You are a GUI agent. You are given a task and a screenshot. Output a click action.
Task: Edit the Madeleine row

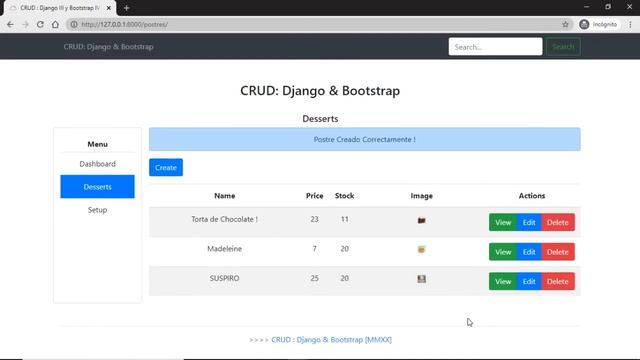click(x=529, y=252)
